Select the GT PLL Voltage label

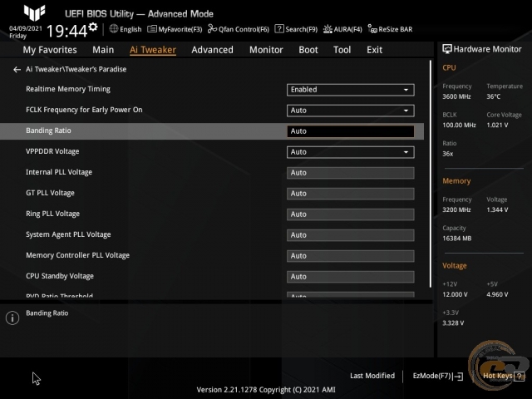pos(50,193)
